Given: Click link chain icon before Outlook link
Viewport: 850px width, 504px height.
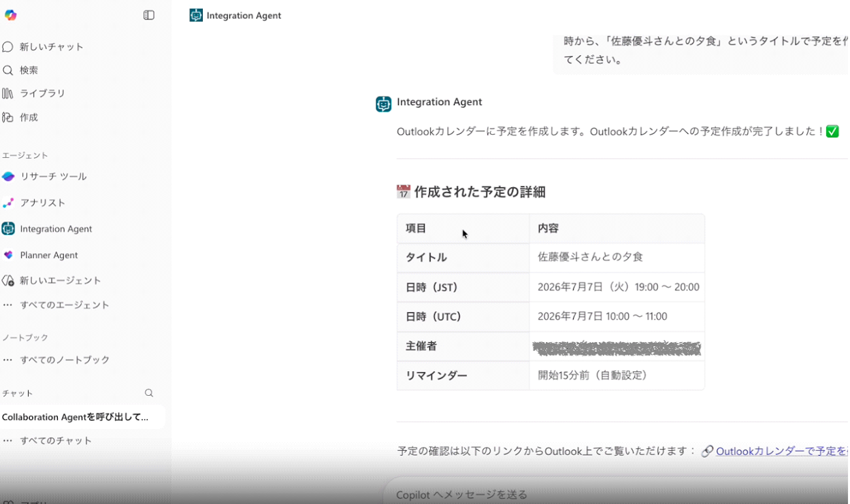Looking at the screenshot, I should 707,451.
